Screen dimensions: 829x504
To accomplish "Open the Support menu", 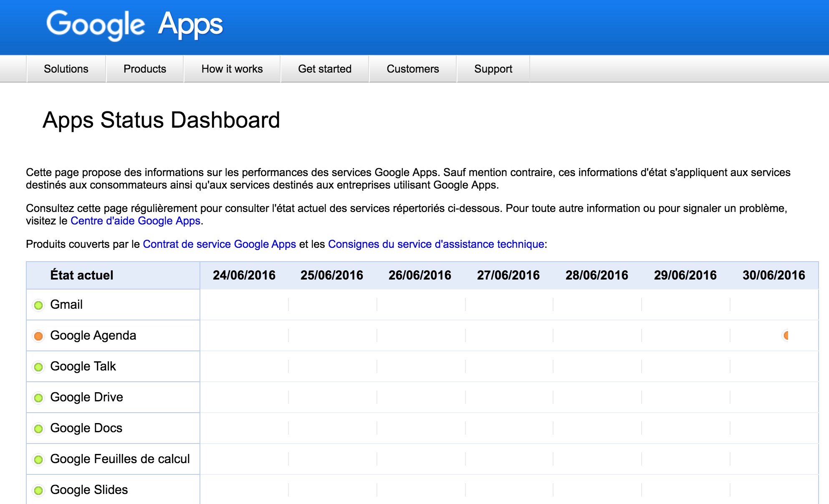I will click(x=493, y=69).
